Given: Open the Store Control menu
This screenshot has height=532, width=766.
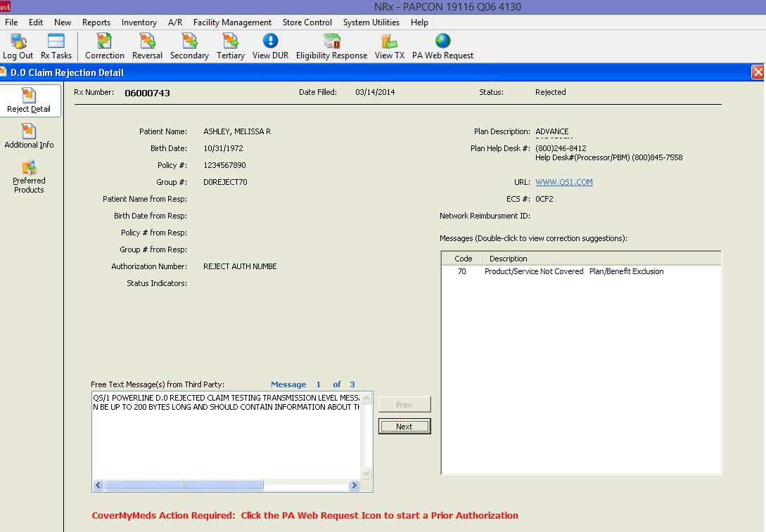Looking at the screenshot, I should (307, 22).
